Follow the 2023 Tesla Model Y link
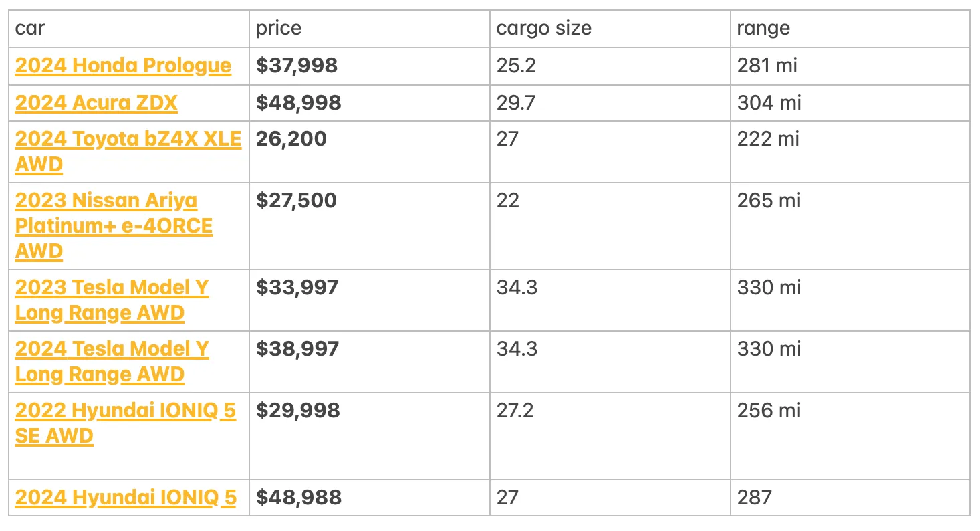980x531 pixels. coord(112,288)
